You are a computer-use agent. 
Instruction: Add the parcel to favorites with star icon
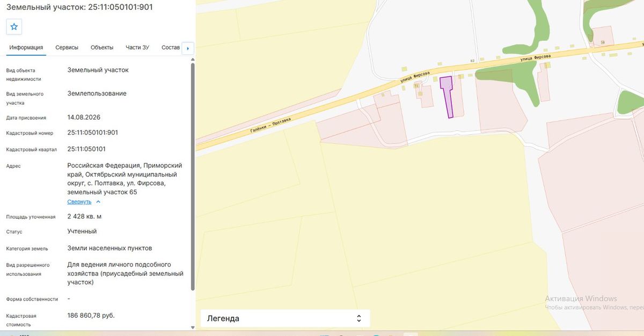(x=14, y=26)
